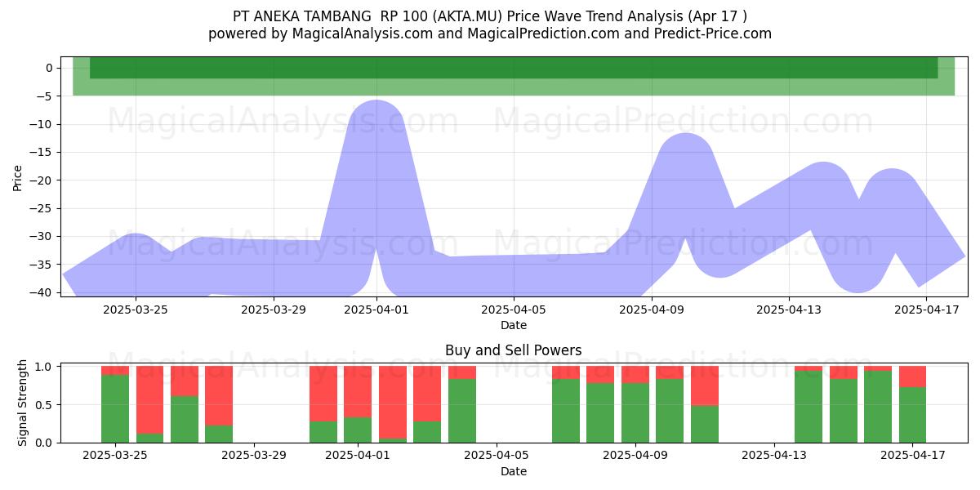Viewport: 980px width, 490px height.
Task: Click the 2025-04-05 tick on the price chart
Action: pos(514,310)
